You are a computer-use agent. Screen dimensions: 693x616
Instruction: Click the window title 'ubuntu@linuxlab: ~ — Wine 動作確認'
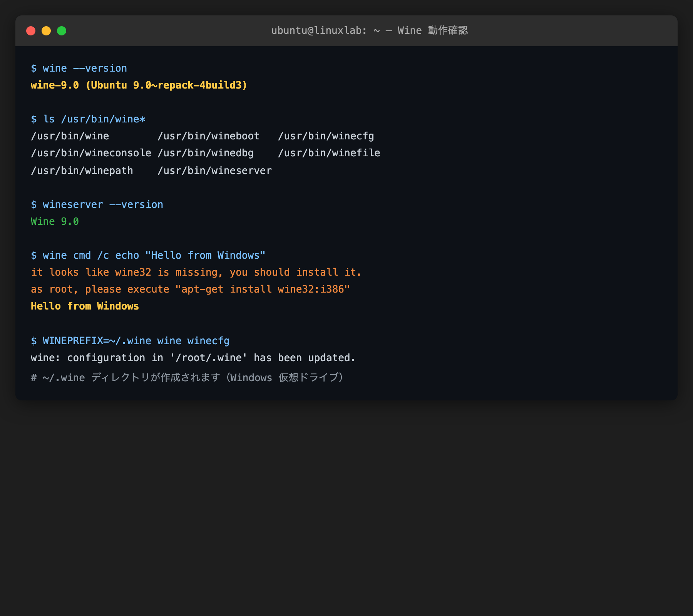click(x=370, y=30)
